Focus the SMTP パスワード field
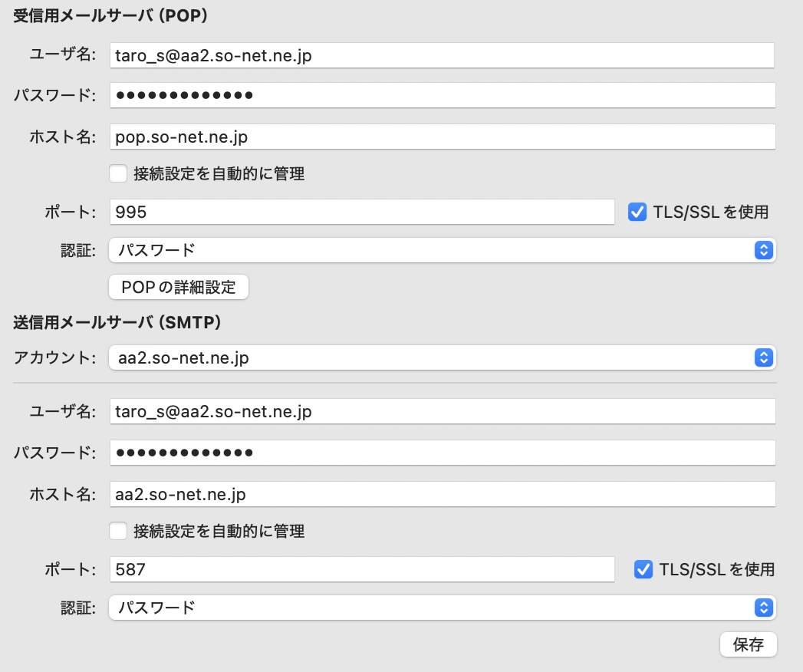Viewport: 803px width, 672px height. click(x=442, y=453)
